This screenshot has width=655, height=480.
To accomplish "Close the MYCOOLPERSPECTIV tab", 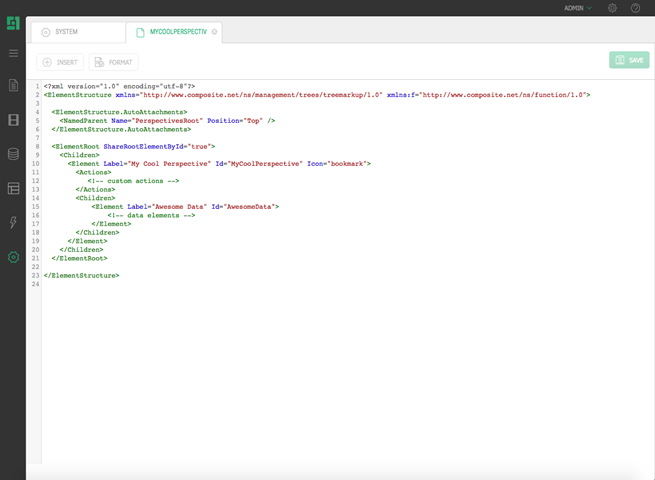I will click(214, 32).
